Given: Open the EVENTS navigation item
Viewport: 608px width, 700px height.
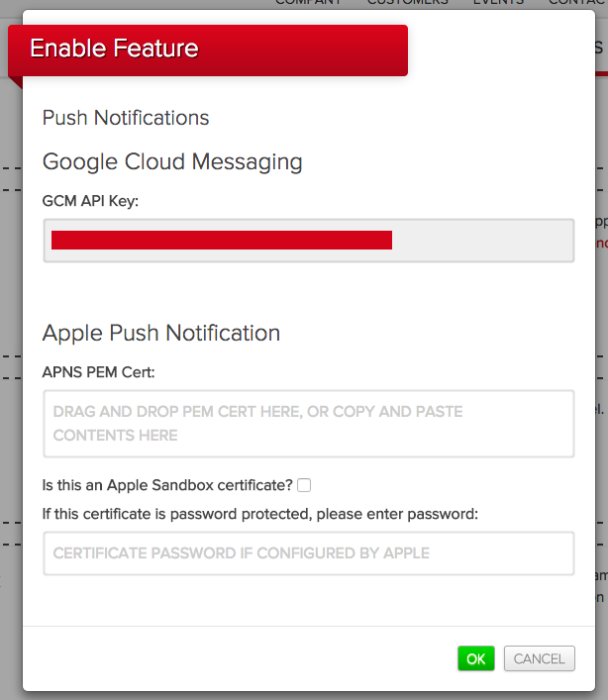Looking at the screenshot, I should (498, 2).
